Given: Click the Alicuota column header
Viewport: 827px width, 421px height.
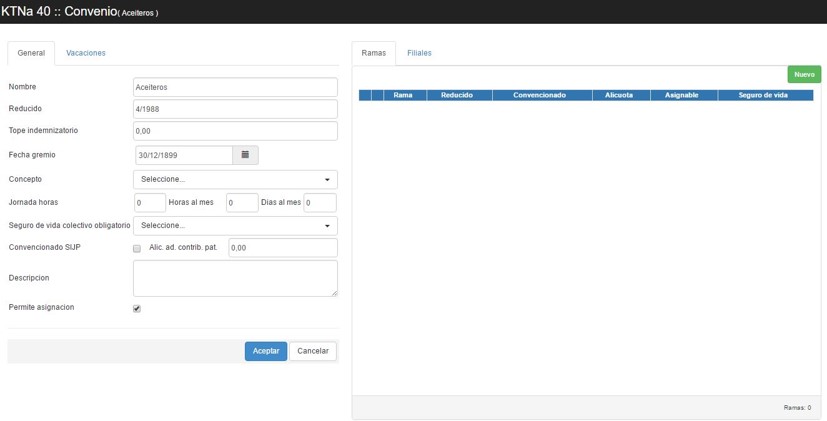Looking at the screenshot, I should (x=619, y=95).
